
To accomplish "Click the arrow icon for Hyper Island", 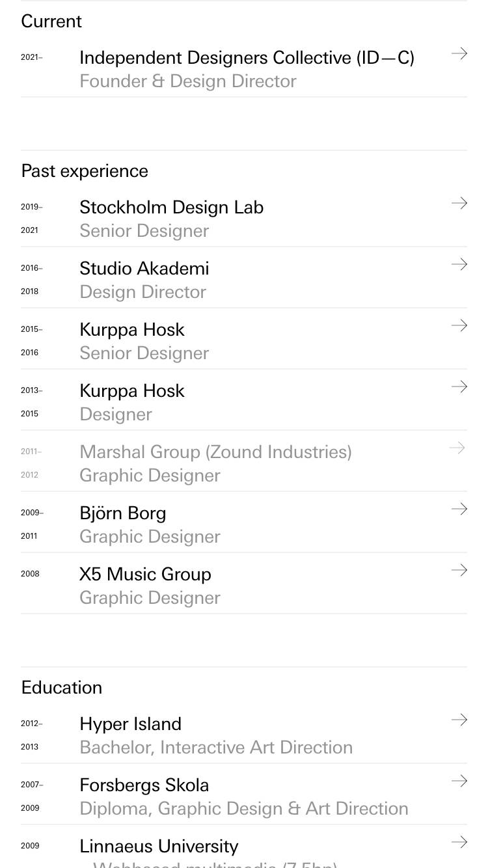I will click(459, 720).
